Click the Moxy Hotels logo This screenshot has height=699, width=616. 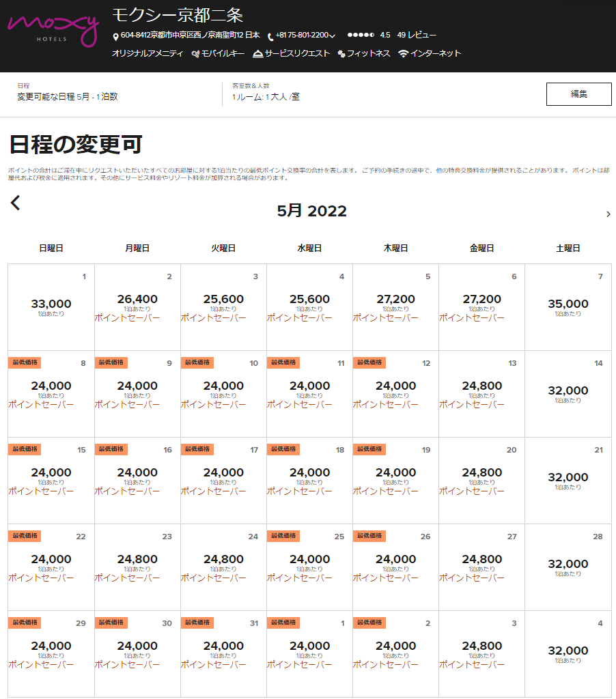[53, 29]
